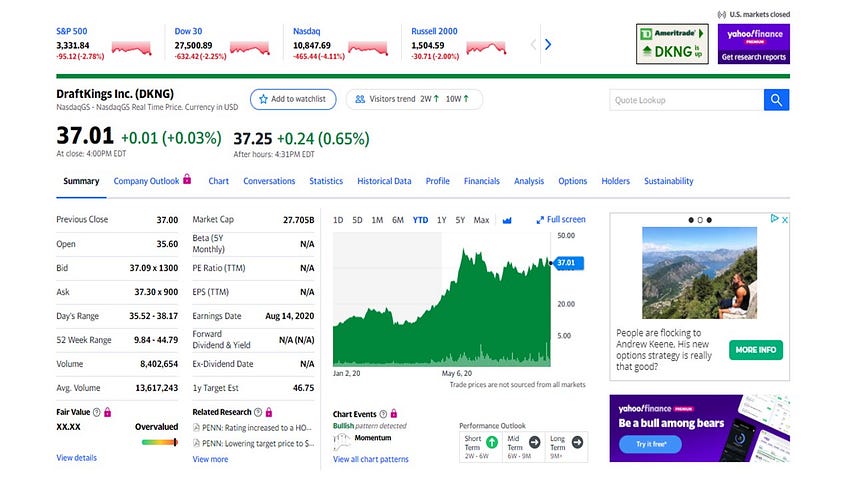Click the Nasdaq mini sparkline chart
Viewport: 853px width, 480px height.
368,48
